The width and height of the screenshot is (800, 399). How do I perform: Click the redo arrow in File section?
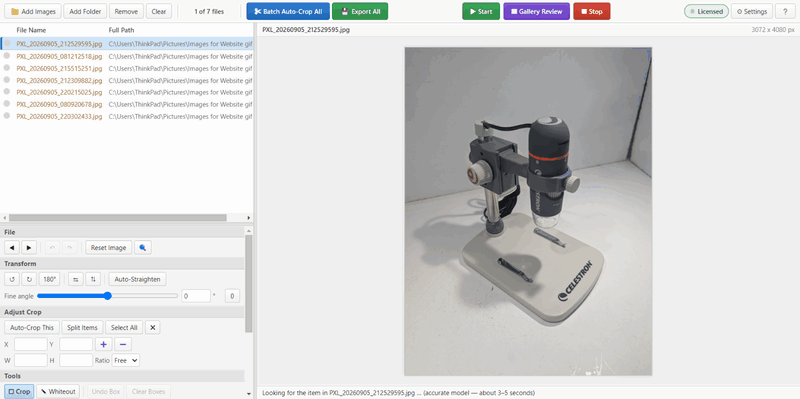coord(69,247)
